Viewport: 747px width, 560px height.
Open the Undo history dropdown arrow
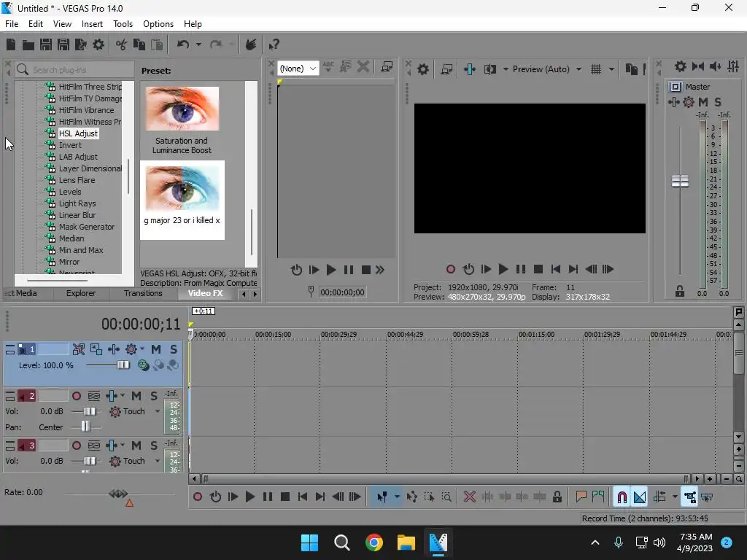tap(198, 44)
